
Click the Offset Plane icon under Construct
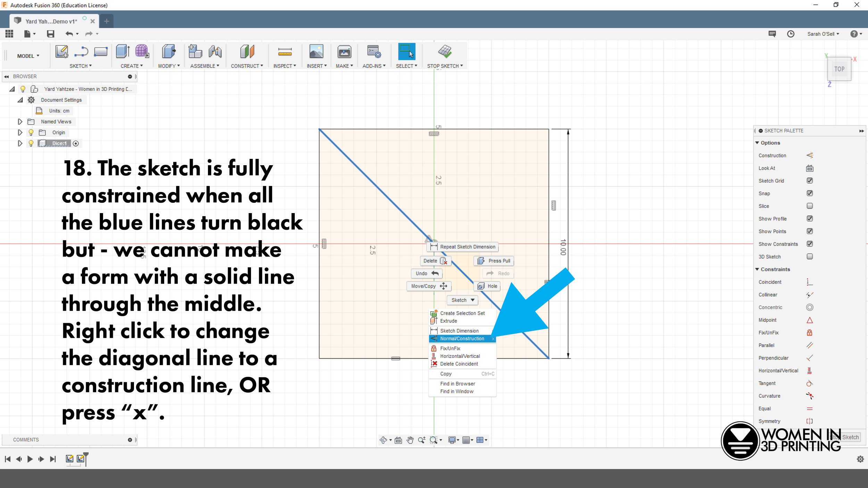coord(247,51)
